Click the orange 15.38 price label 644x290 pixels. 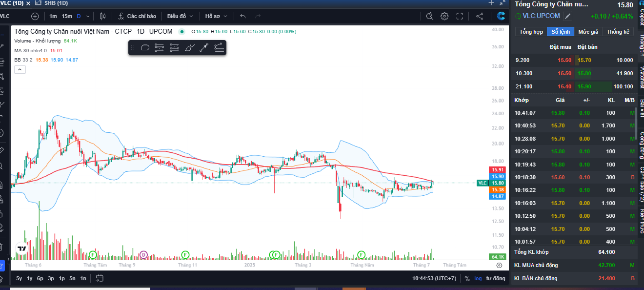tap(497, 189)
